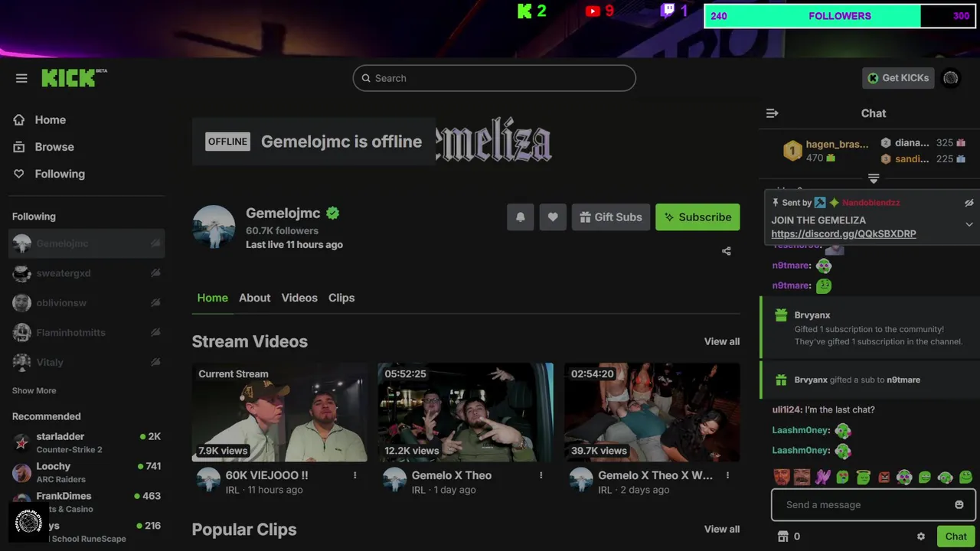Select starladder recommended channel

[x=87, y=442]
